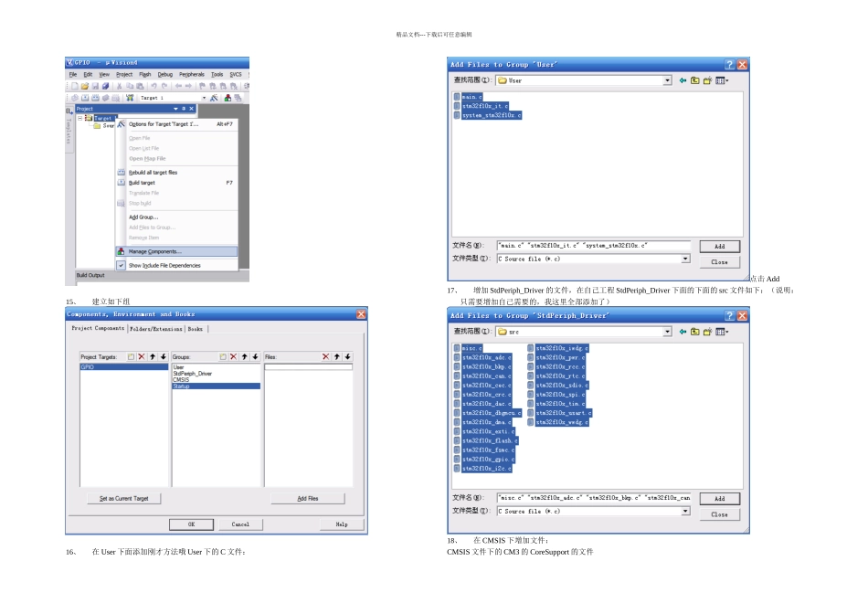Screen dimensions: 868x614
Task: Open Project menu in µVision menu bar
Action: click(124, 74)
